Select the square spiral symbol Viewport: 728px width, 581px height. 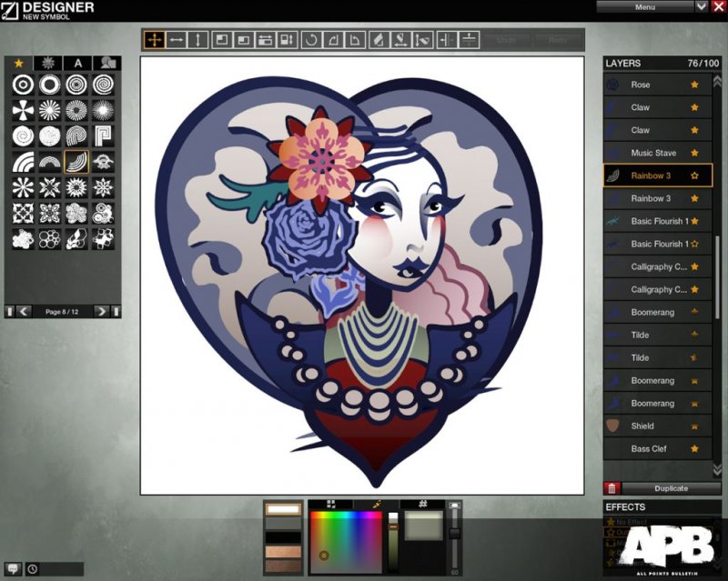pos(104,136)
